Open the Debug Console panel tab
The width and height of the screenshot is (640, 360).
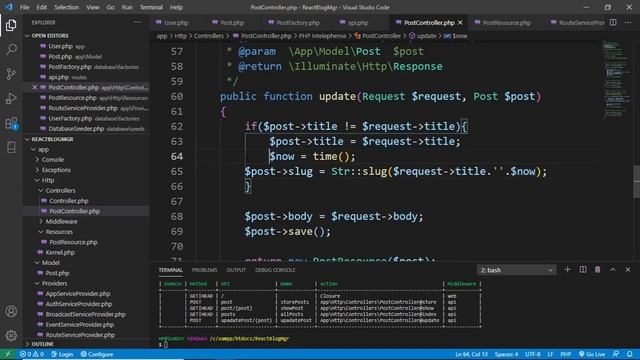(275, 270)
